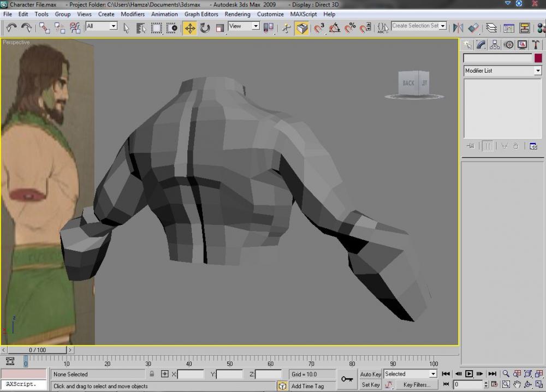Toggle Auto Key animation mode

click(370, 374)
